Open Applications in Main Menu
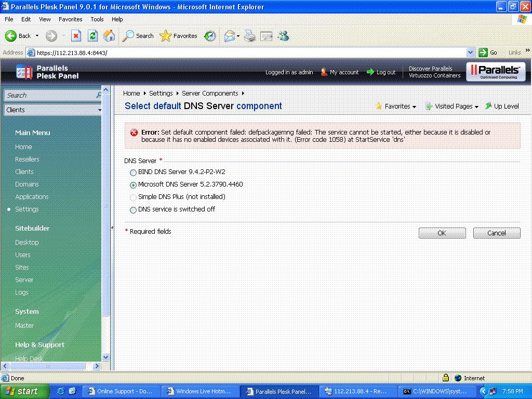 [x=32, y=197]
